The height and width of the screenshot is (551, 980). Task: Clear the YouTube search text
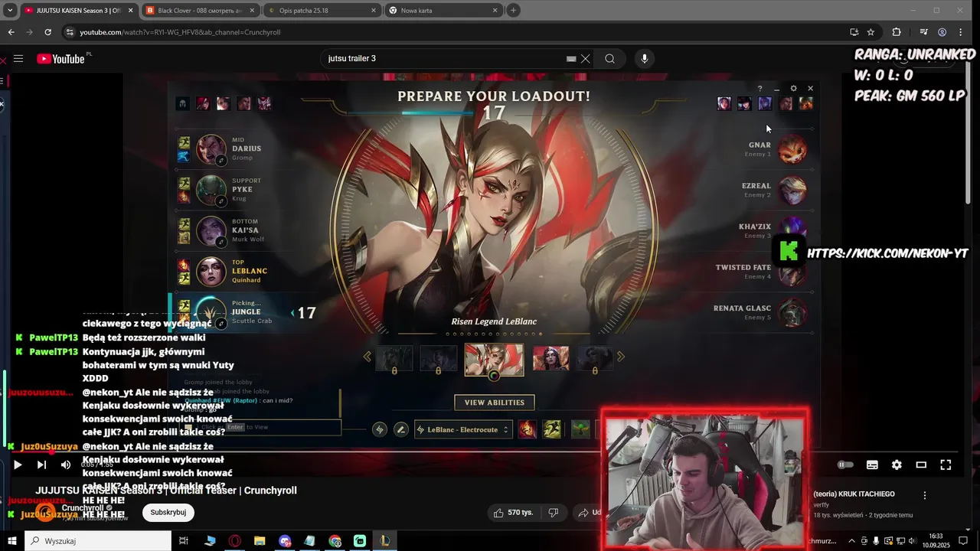pos(586,59)
